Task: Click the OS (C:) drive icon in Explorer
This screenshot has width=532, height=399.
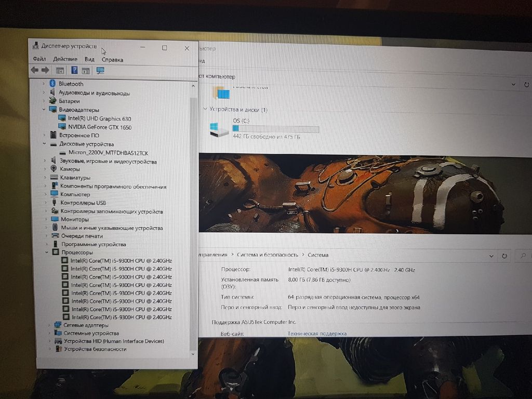Action: tap(219, 130)
